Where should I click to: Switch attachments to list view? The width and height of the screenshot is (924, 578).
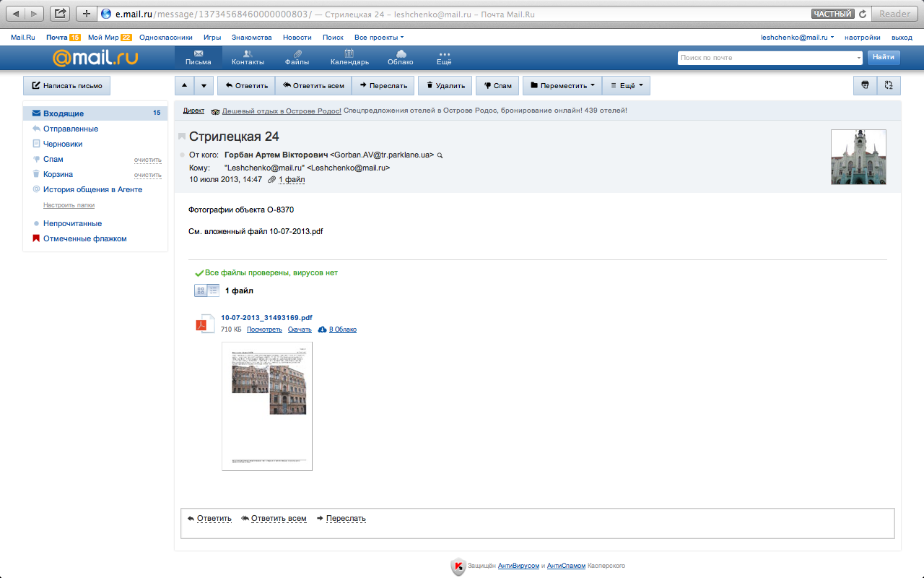[x=214, y=290]
